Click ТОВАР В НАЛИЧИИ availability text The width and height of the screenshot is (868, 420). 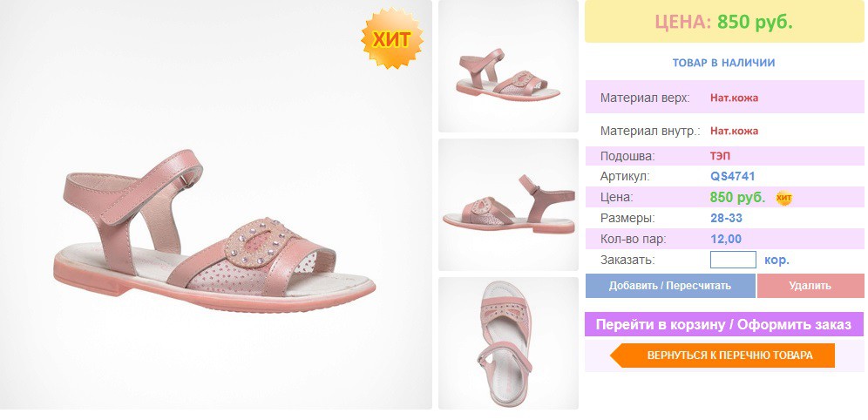(x=723, y=63)
